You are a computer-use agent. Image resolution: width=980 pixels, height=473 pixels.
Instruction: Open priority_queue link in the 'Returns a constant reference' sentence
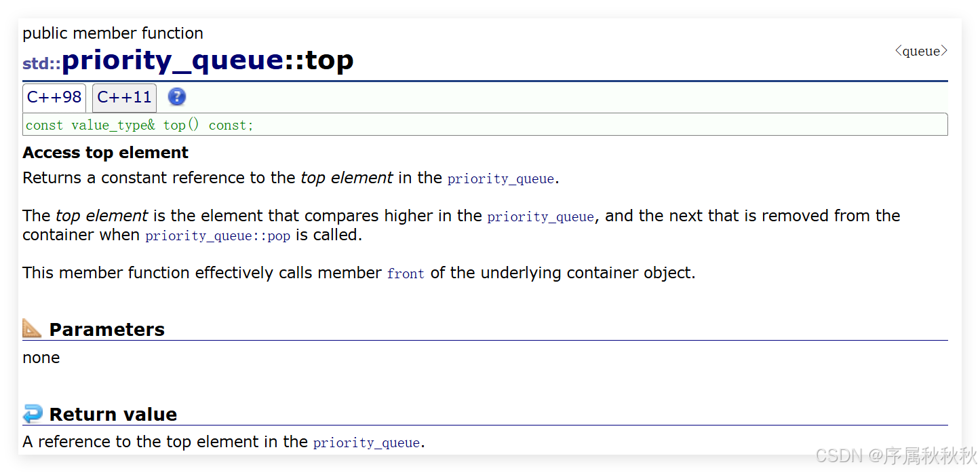pyautogui.click(x=501, y=179)
